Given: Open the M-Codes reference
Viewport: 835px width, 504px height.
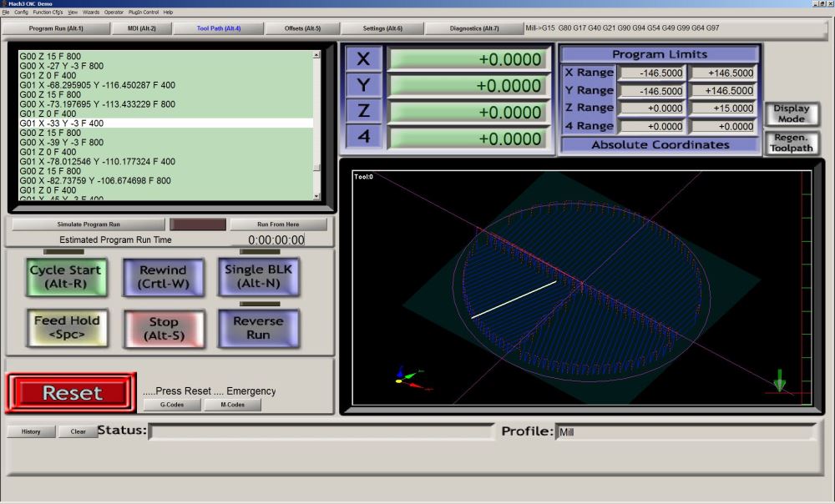Looking at the screenshot, I should click(x=233, y=405).
